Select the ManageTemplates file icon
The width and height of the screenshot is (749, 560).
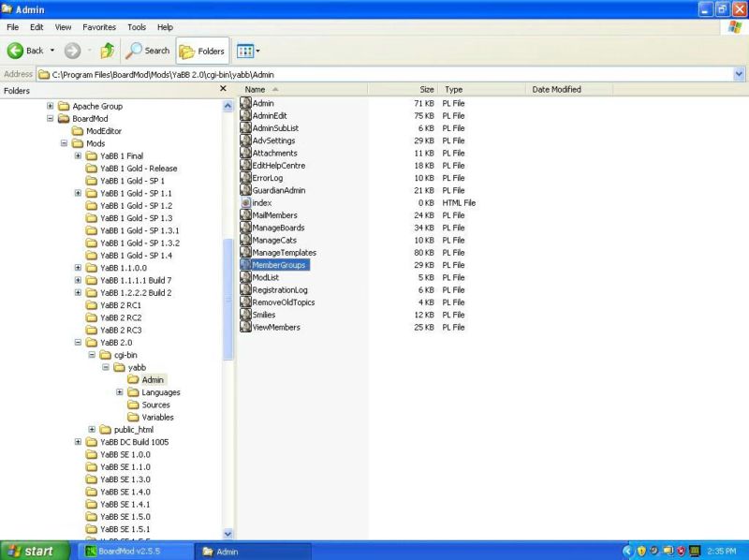click(x=245, y=252)
